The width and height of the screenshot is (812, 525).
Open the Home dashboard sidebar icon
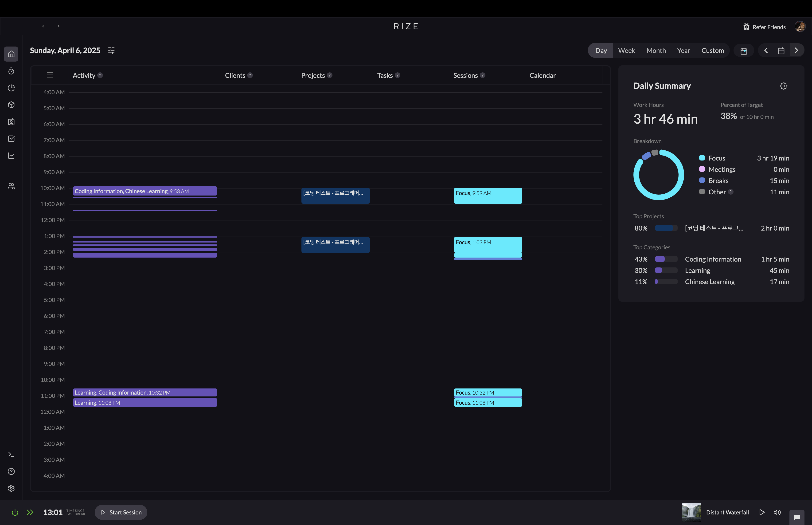(x=11, y=54)
